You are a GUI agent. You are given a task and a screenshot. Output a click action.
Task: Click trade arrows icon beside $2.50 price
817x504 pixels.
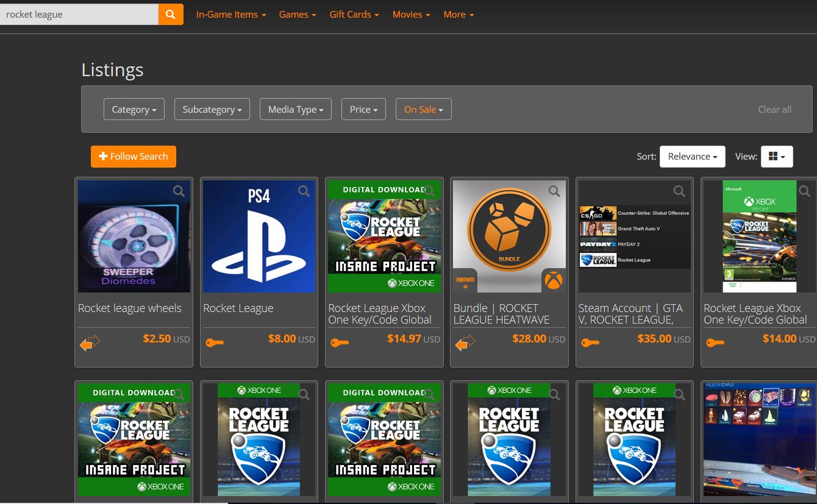point(90,343)
